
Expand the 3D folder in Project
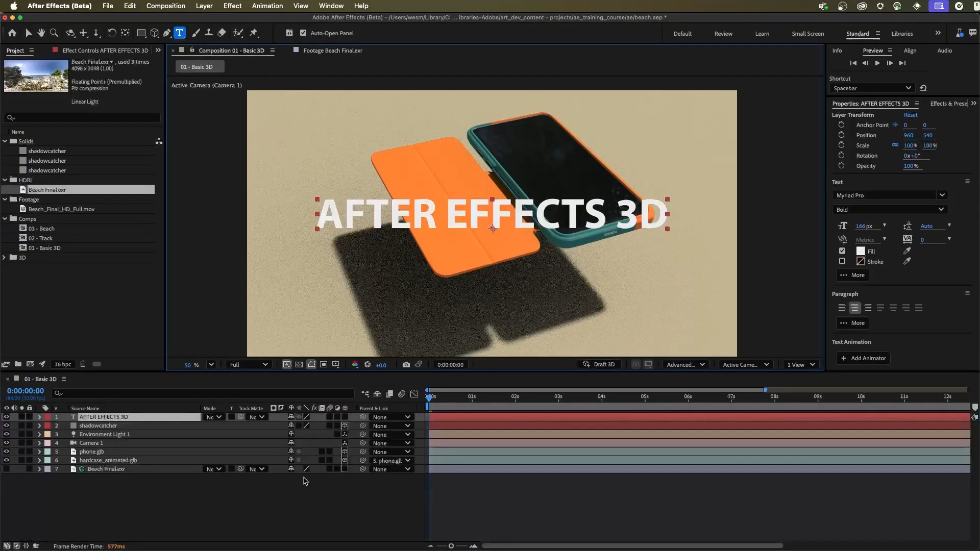(x=5, y=258)
